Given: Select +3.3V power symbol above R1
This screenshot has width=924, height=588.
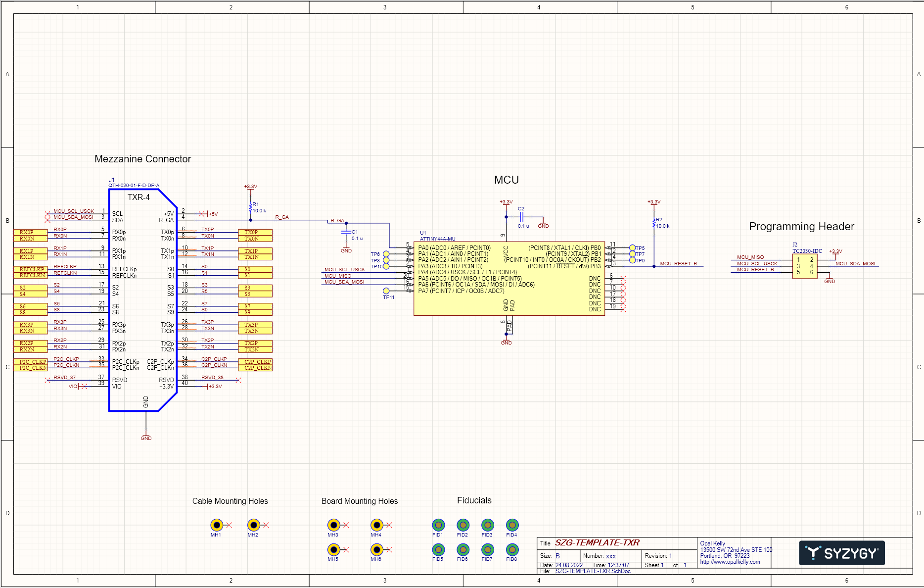Looking at the screenshot, I should pos(251,188).
